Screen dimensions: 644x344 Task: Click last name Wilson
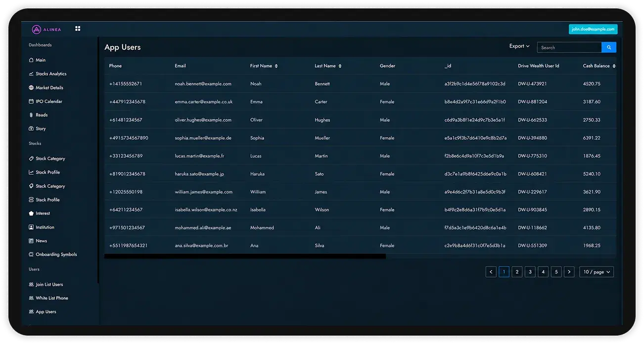pos(322,210)
